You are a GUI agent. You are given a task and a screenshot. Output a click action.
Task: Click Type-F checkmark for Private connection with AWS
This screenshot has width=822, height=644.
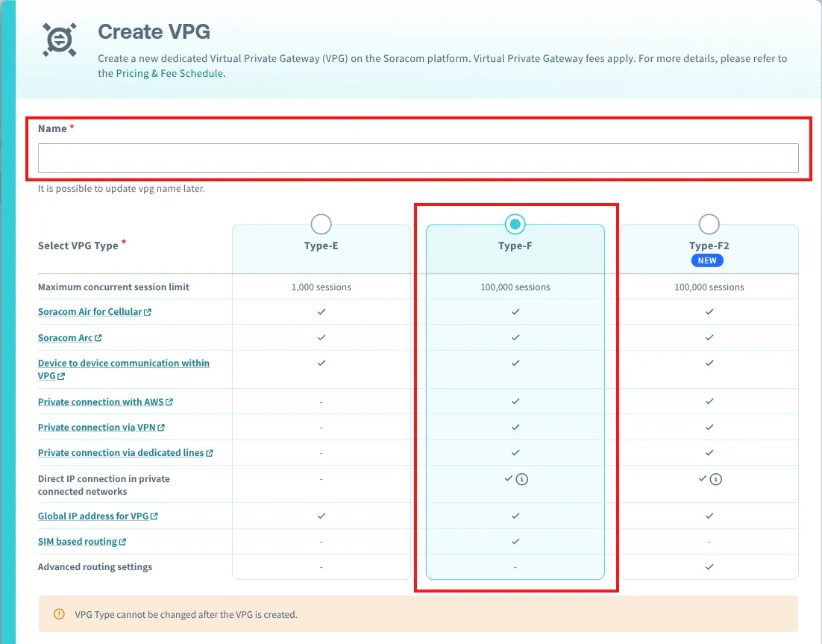pos(515,401)
